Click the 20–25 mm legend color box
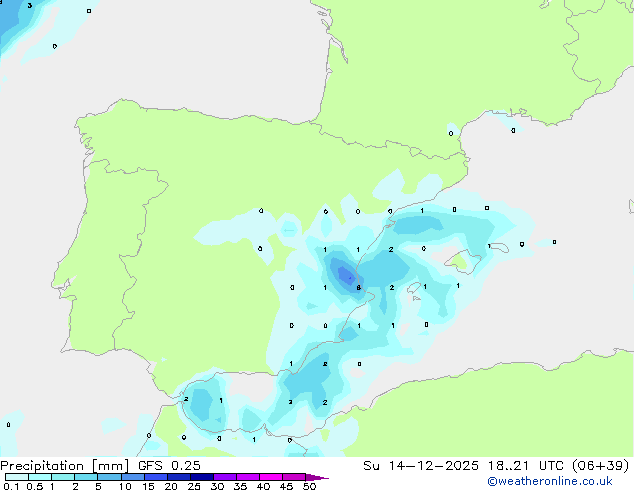The width and height of the screenshot is (634, 490). (x=179, y=477)
